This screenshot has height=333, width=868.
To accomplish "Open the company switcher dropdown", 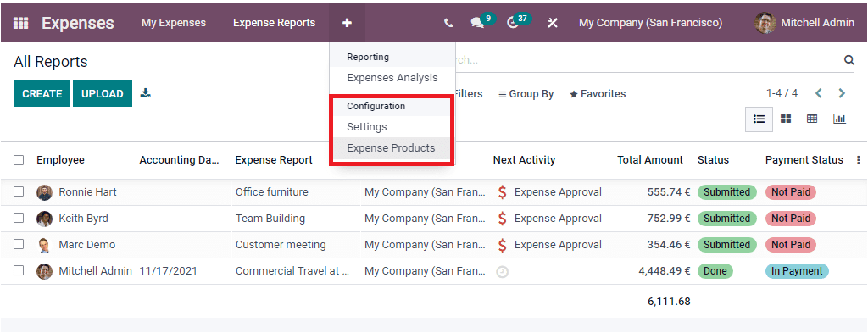I will 650,23.
